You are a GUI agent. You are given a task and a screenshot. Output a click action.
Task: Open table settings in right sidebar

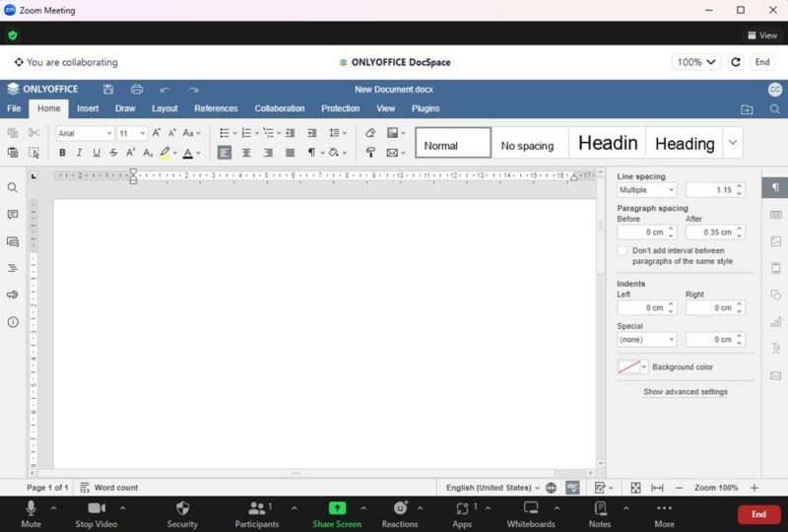point(775,215)
